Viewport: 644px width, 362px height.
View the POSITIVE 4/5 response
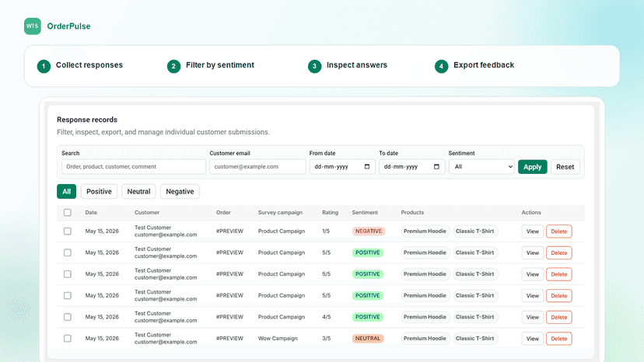(x=533, y=317)
